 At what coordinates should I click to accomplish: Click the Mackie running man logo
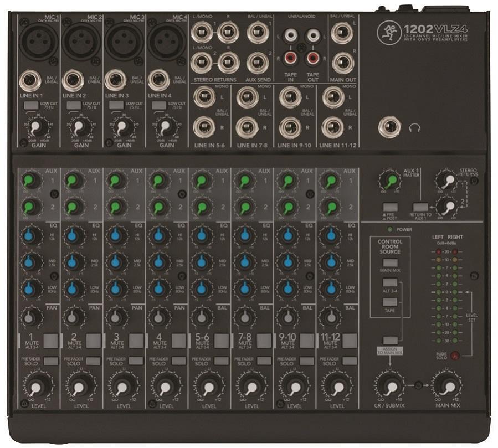[389, 33]
